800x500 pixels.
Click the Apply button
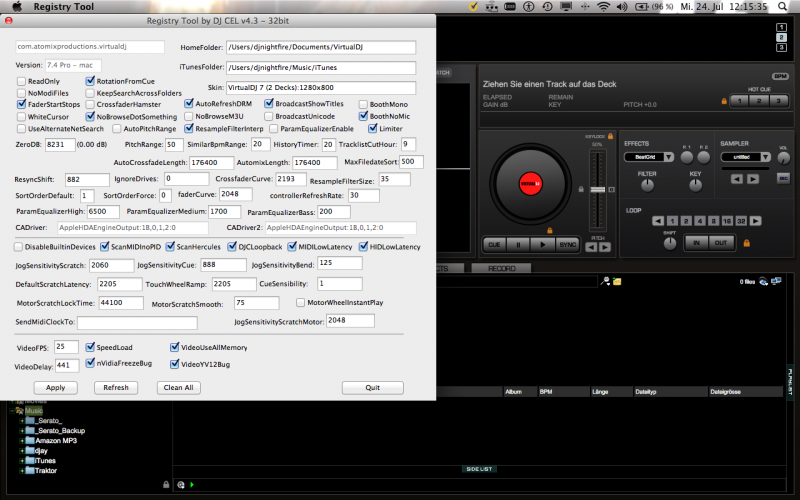pyautogui.click(x=56, y=388)
